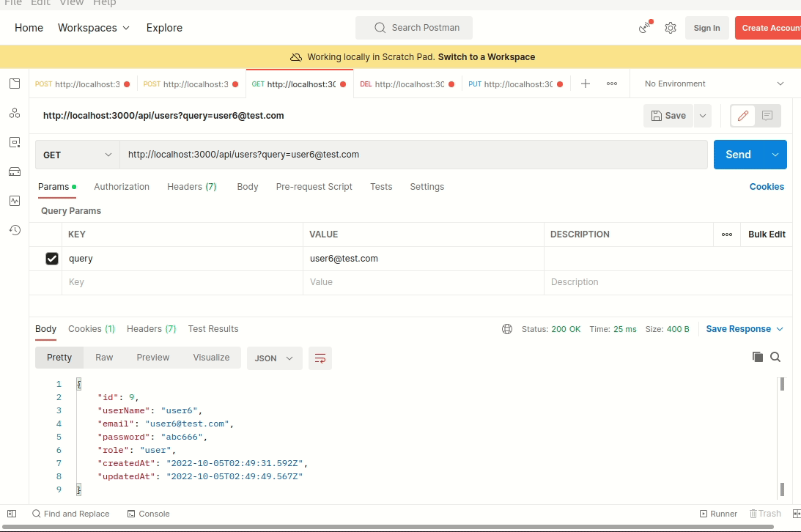Click Switch to a Workspace link
Image resolution: width=801 pixels, height=532 pixels.
pos(487,57)
